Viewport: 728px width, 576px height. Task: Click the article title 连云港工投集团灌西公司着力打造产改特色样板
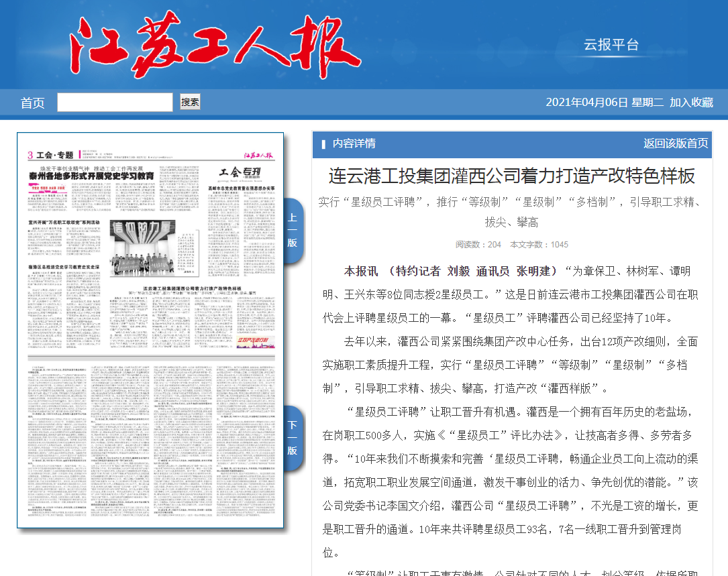click(x=511, y=176)
